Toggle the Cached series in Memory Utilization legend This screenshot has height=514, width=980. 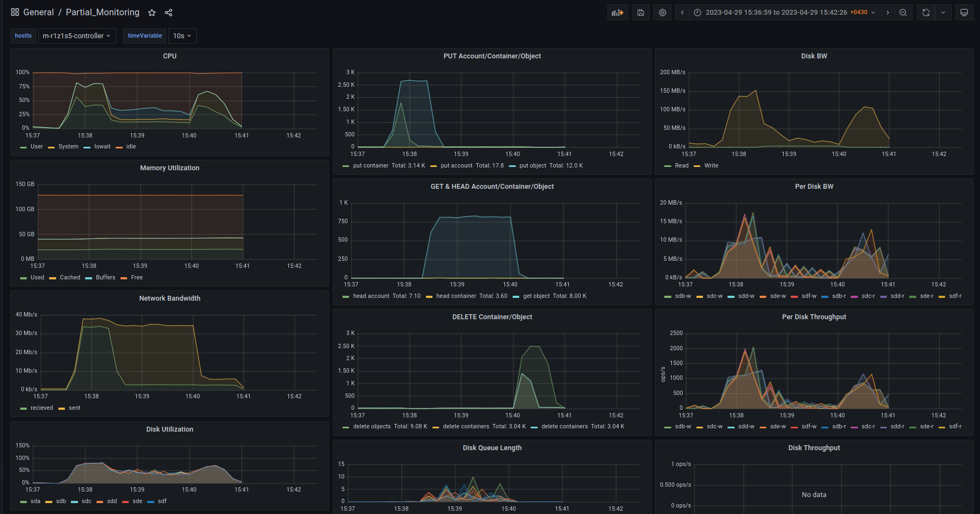pos(70,278)
